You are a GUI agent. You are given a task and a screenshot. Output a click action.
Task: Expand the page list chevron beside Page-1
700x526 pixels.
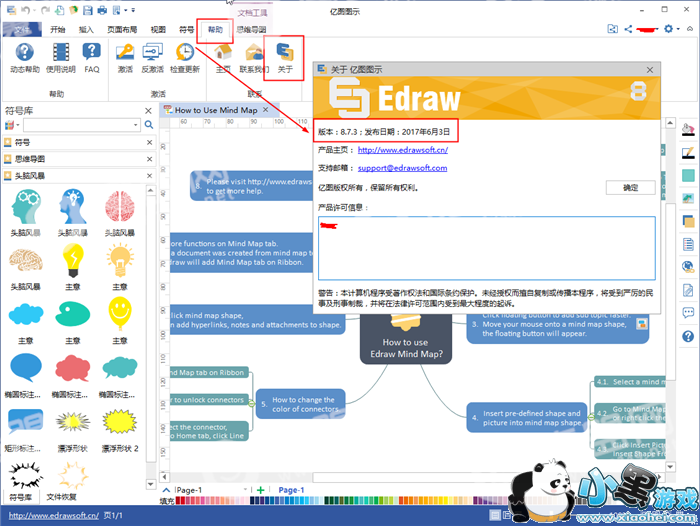[166, 490]
